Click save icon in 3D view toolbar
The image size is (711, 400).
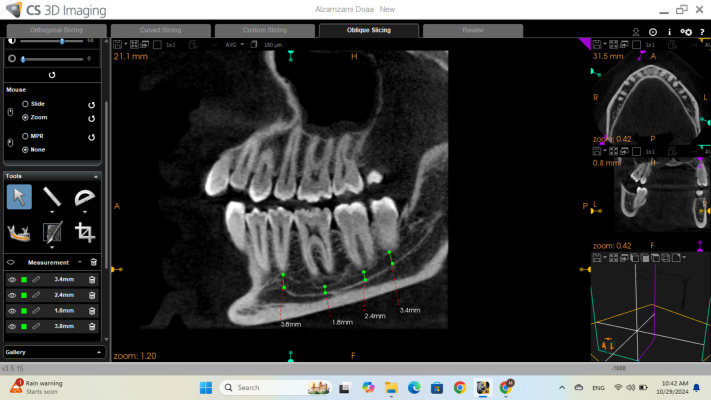597,258
